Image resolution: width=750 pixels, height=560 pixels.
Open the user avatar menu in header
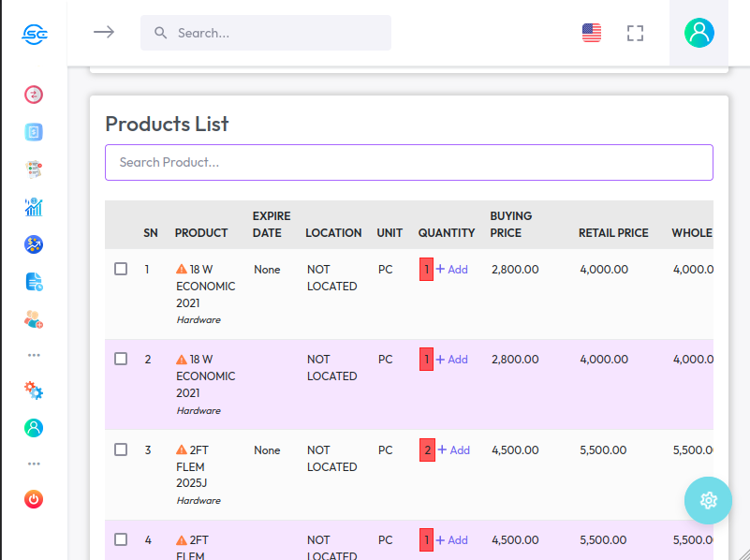[x=699, y=33]
